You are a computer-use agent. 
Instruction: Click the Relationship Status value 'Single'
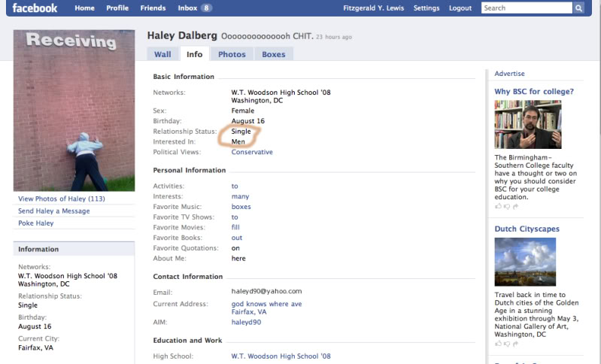[x=241, y=132]
